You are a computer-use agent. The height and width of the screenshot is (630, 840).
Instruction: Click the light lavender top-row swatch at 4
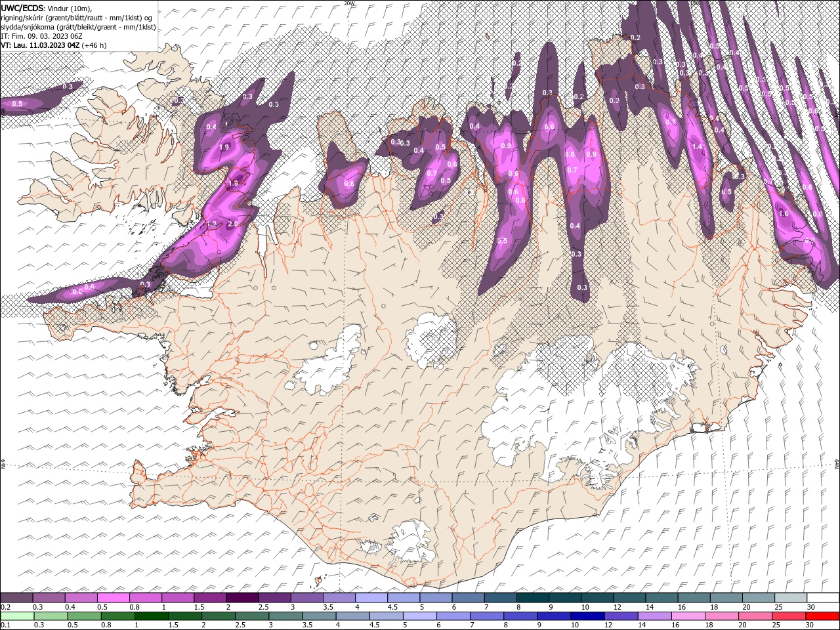pos(371,598)
